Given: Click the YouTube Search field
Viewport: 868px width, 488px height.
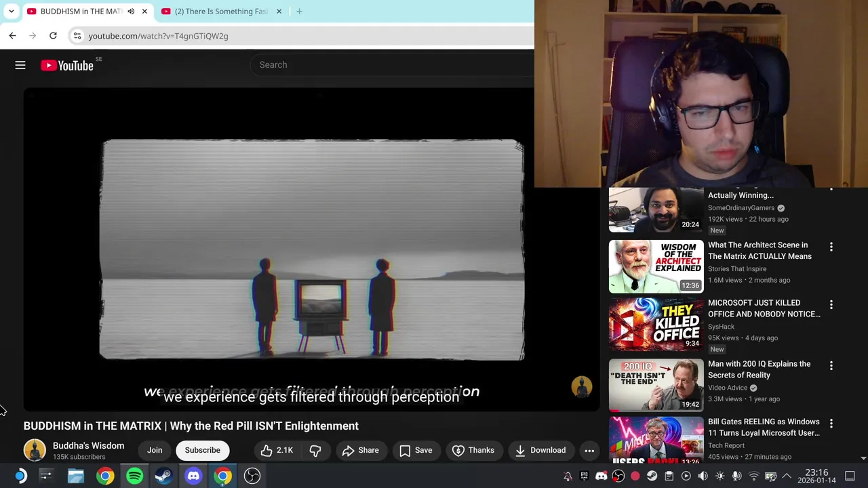Looking at the screenshot, I should click(392, 65).
